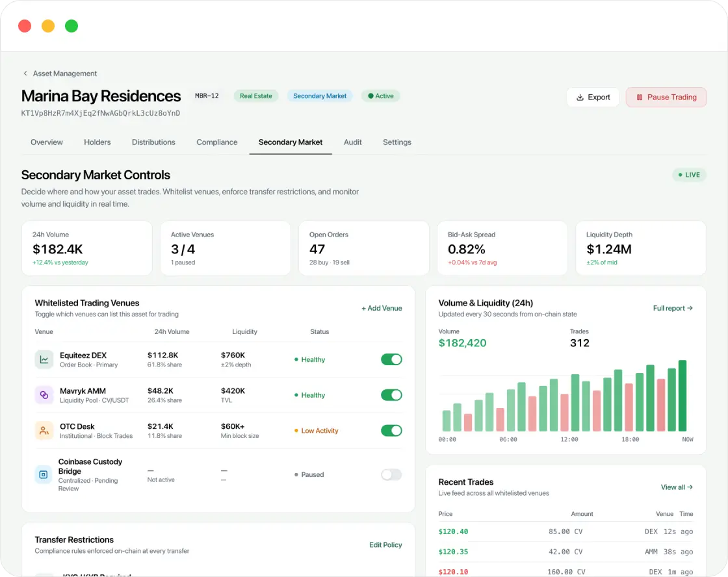Click the Secondary Market header badge
The image size is (728, 577).
(x=319, y=96)
